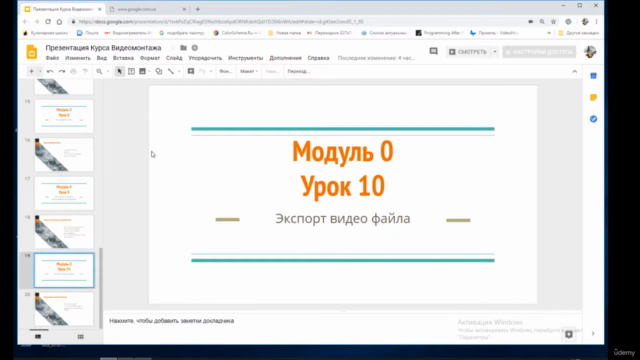
Task: Open the Calendar side panel icon
Action: point(593,76)
